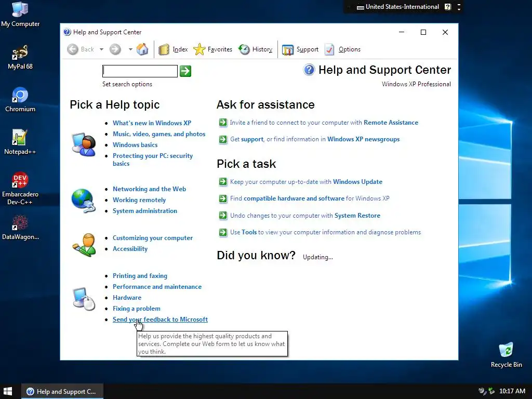
Task: Click the Remote Assistance link
Action: point(391,123)
